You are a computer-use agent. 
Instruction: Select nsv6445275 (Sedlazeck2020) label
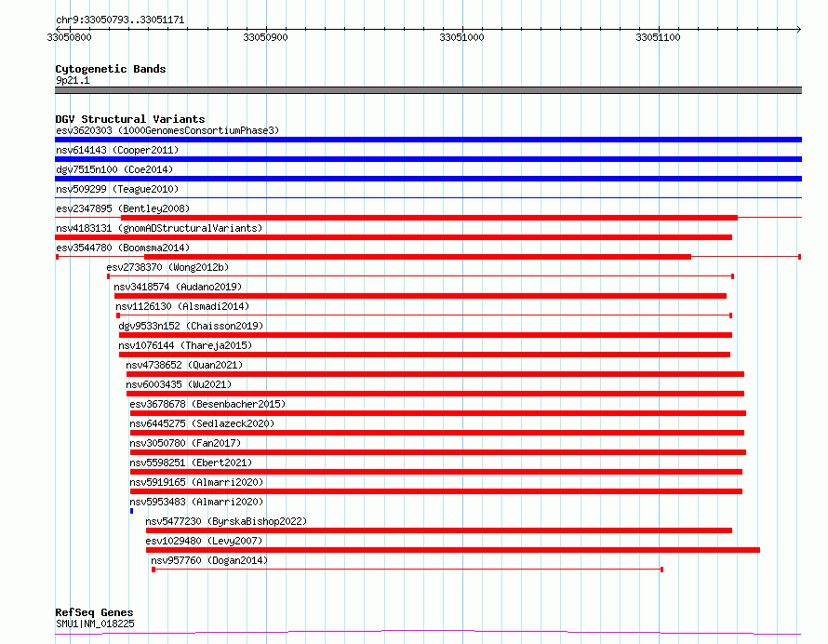[202, 423]
